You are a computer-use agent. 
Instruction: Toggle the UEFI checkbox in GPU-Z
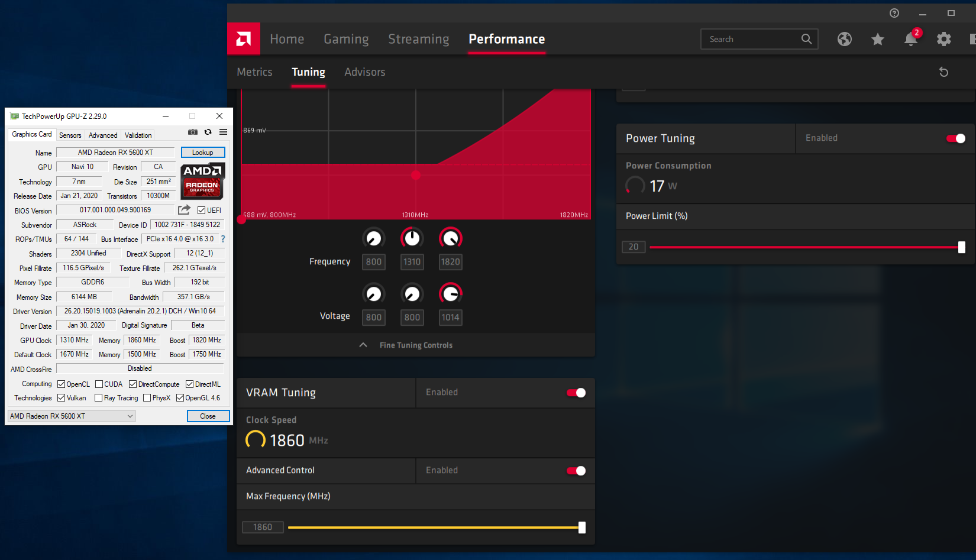[x=201, y=211]
